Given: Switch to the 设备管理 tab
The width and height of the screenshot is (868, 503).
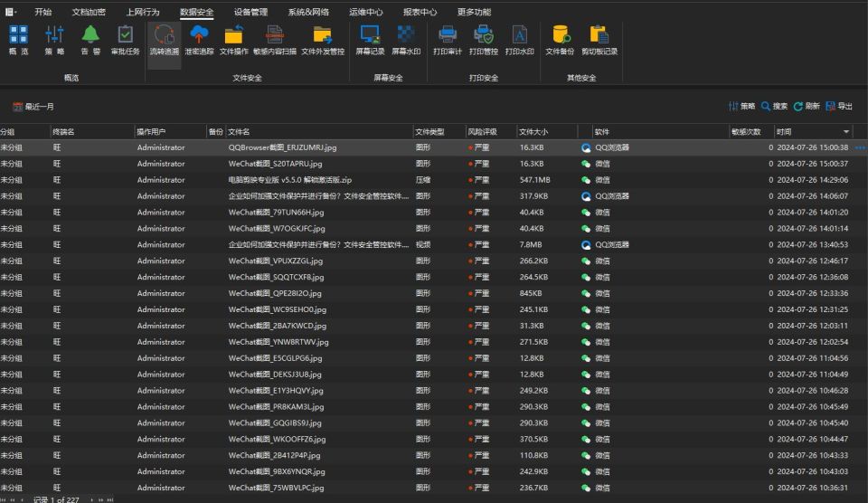Looking at the screenshot, I should coord(250,12).
